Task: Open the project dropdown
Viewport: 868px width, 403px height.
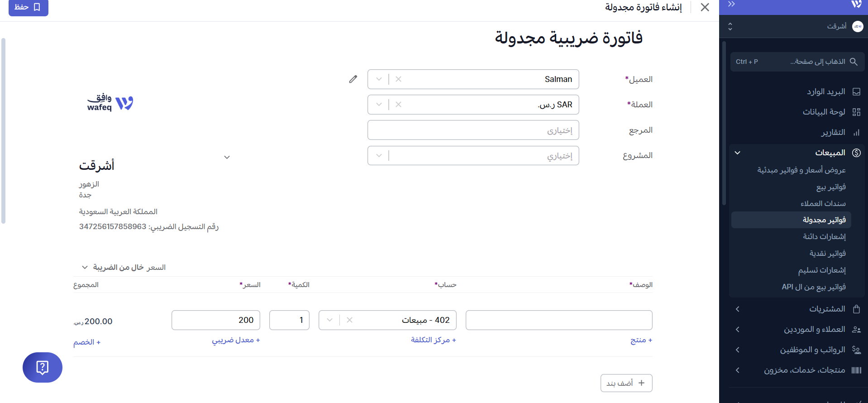Action: pyautogui.click(x=379, y=156)
